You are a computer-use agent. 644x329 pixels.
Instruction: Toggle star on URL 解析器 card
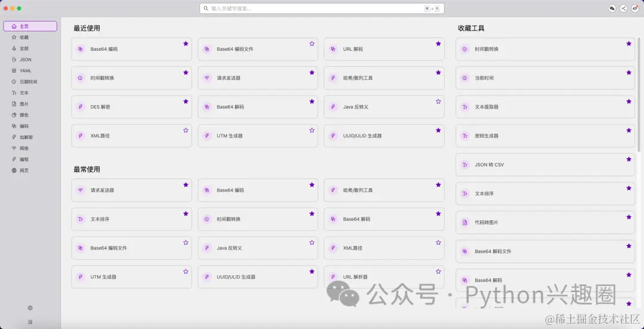(438, 272)
